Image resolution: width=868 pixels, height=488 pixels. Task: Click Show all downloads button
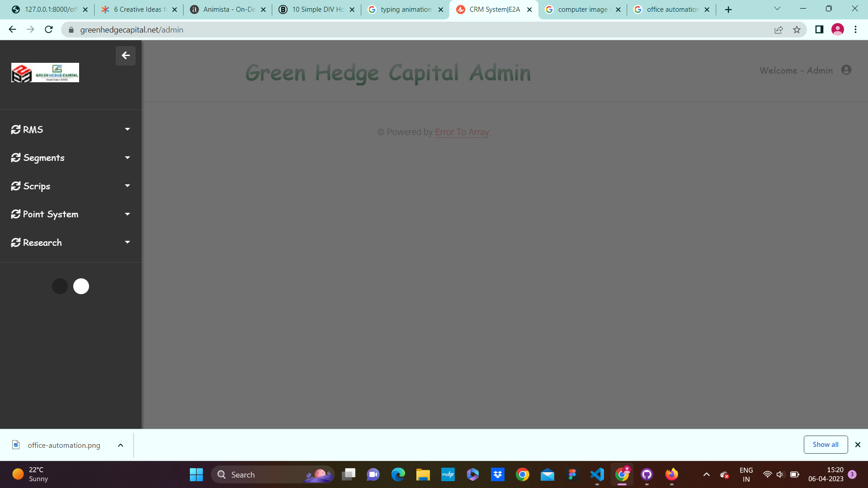(x=826, y=445)
